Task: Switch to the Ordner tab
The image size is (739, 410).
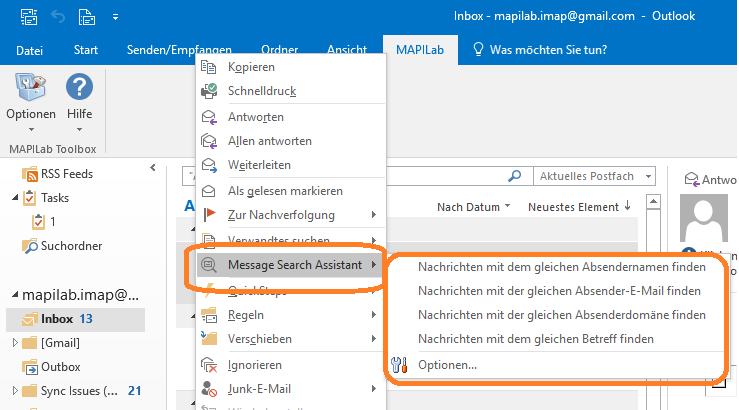Action: tap(279, 50)
